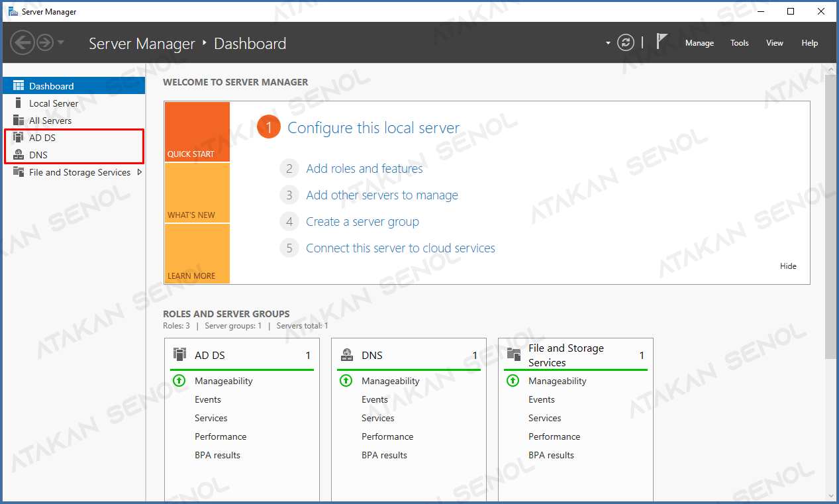Click the scrollbar down arrow
This screenshot has width=839, height=504.
(830, 495)
